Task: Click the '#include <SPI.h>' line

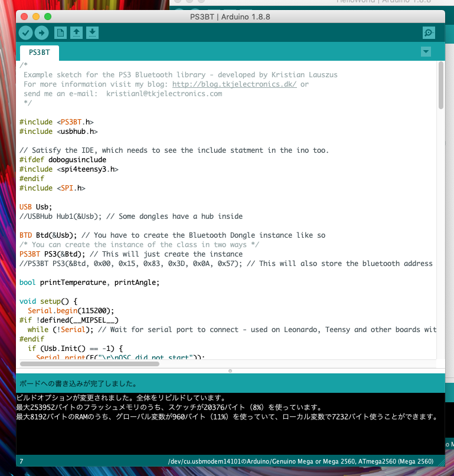Action: coord(53,188)
